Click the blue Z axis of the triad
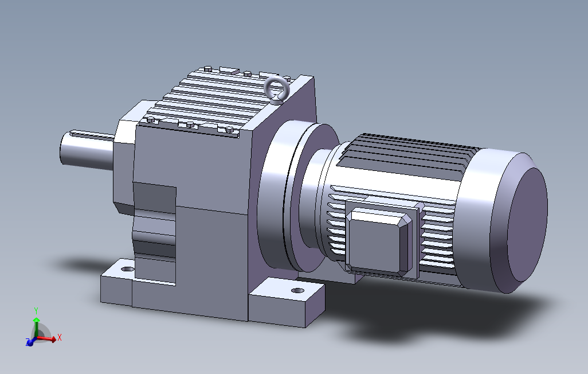Screen dimensions: 588x374 coord(31,342)
